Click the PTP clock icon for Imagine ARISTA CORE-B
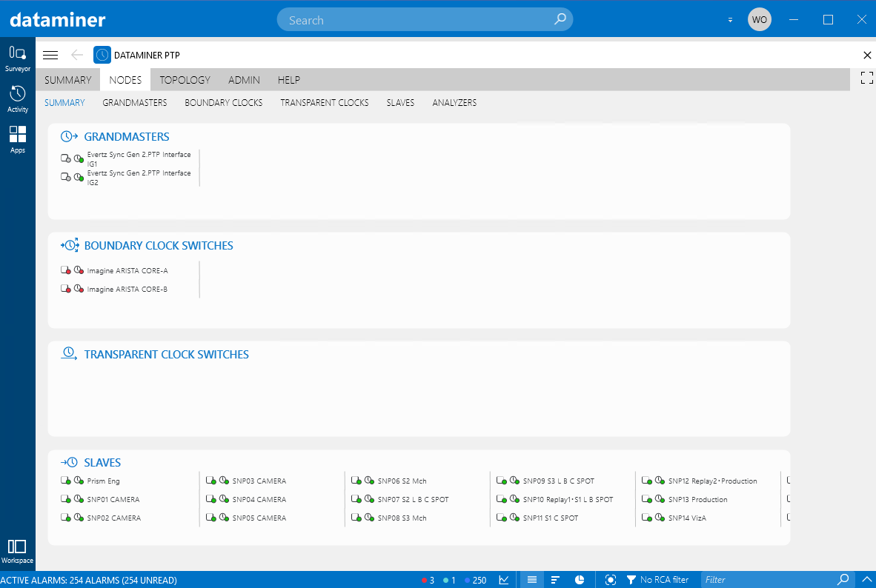876x588 pixels. [79, 289]
